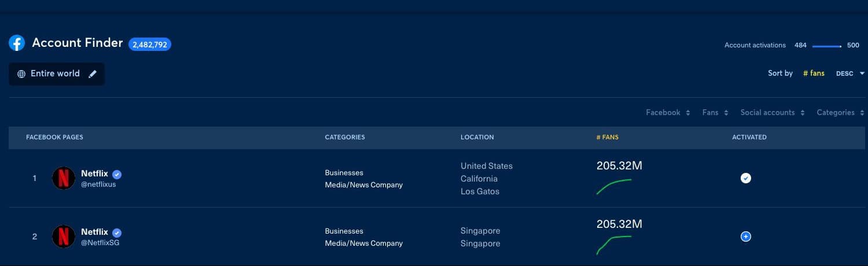This screenshot has height=266, width=868.
Task: Open the Fans filter dropdown
Action: coord(715,113)
